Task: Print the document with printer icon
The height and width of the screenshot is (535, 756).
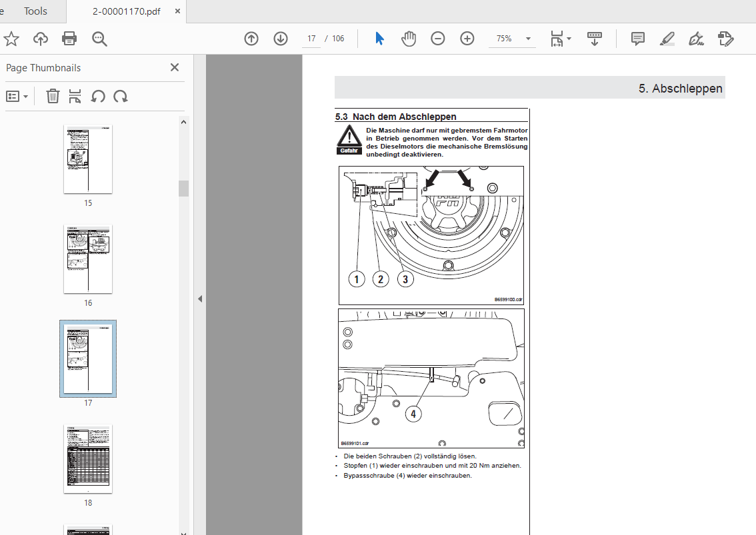Action: click(69, 39)
